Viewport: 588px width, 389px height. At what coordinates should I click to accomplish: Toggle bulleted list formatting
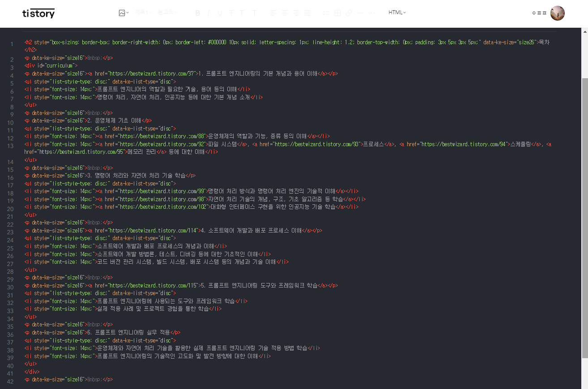[x=326, y=13]
